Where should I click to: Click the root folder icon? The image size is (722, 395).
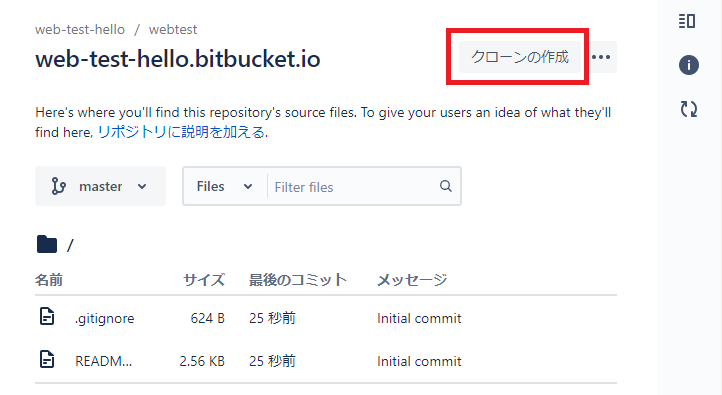pyautogui.click(x=47, y=244)
